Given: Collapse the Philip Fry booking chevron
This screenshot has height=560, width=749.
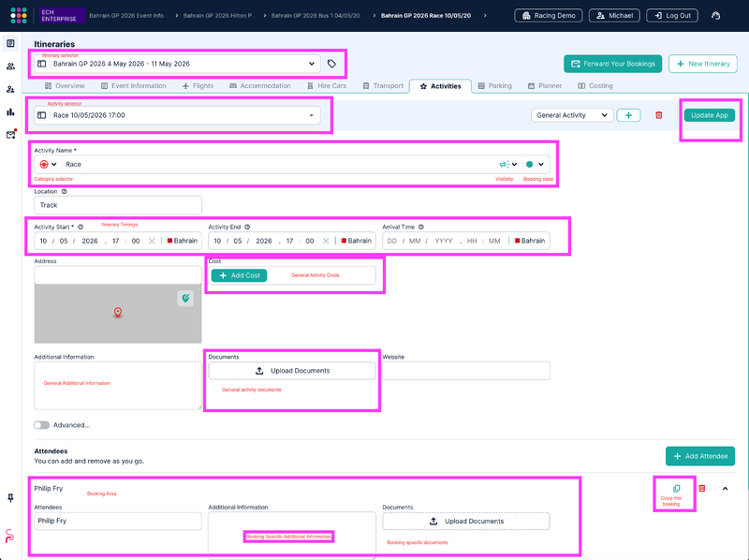Looking at the screenshot, I should click(x=725, y=488).
